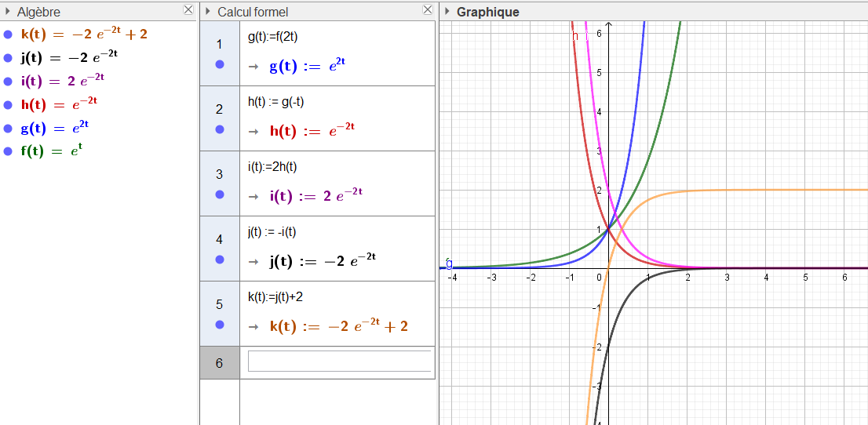
Task: Toggle visibility dot for i(t)
Action: click(x=8, y=81)
